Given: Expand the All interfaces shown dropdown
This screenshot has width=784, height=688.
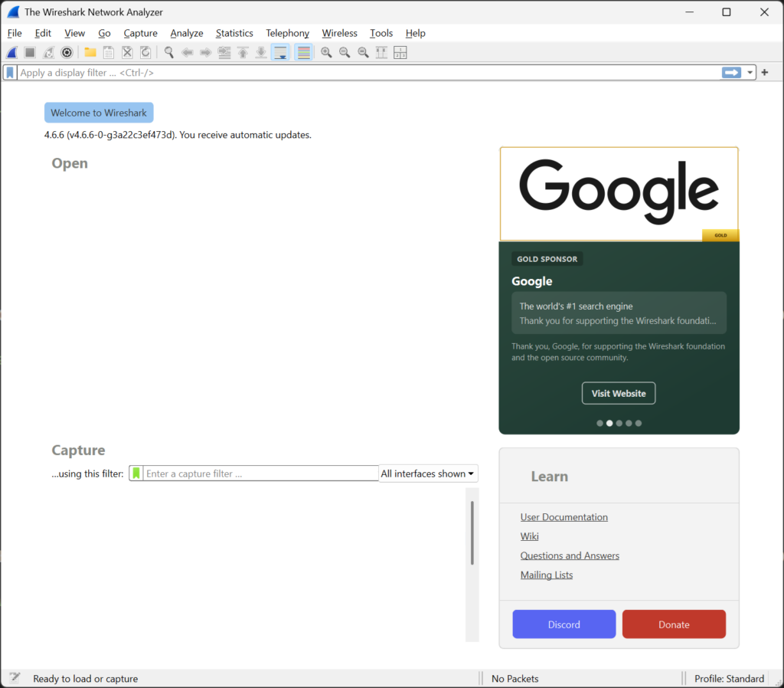Looking at the screenshot, I should click(428, 473).
